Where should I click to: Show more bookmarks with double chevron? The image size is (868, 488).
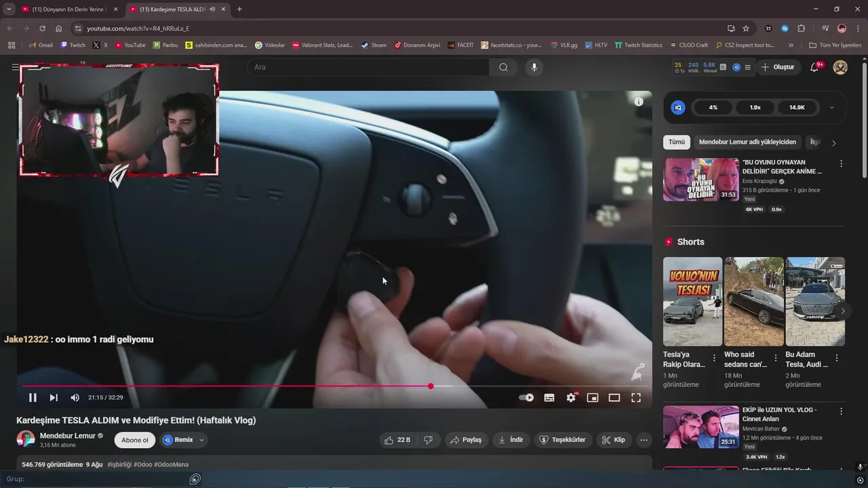[x=791, y=45]
